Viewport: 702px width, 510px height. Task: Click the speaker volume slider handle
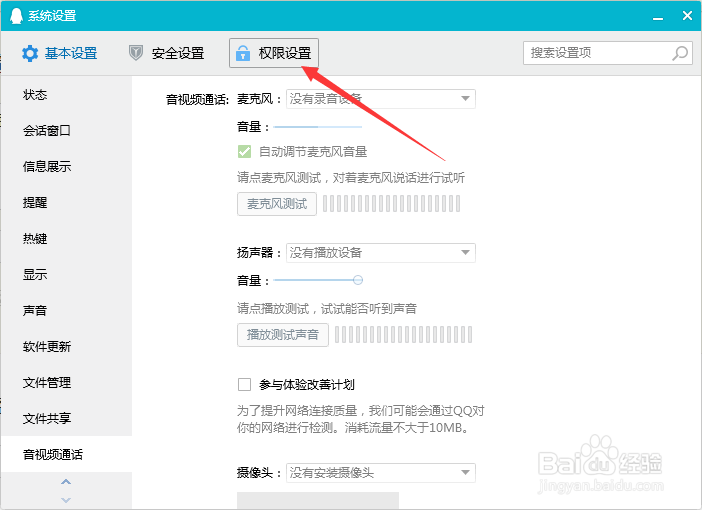click(357, 280)
